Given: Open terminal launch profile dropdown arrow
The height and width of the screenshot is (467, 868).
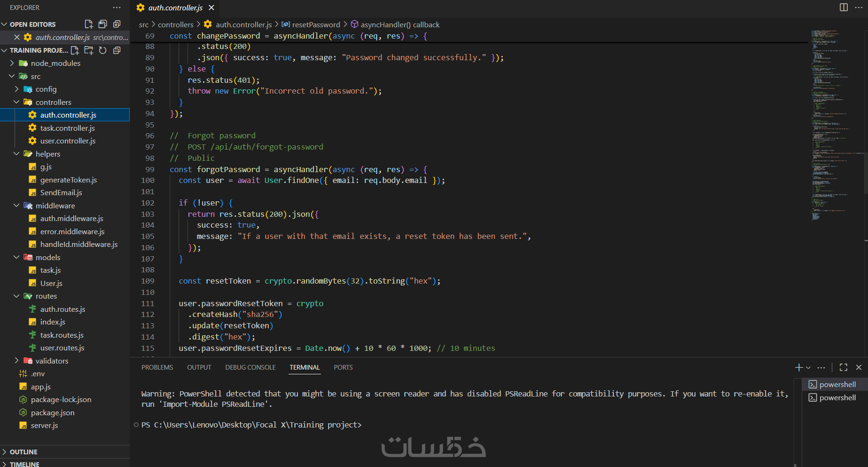Looking at the screenshot, I should tap(808, 367).
